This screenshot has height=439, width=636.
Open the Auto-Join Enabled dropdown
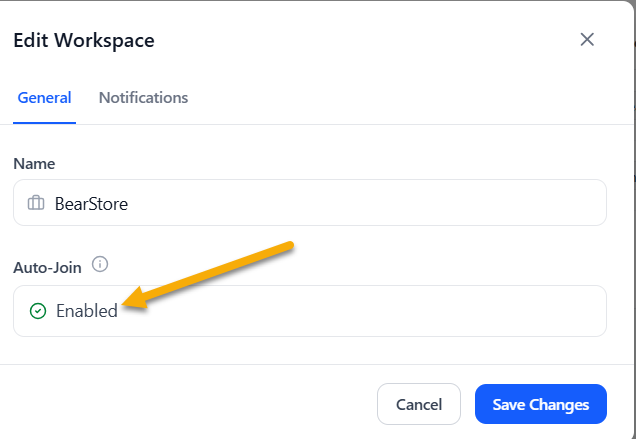[309, 311]
